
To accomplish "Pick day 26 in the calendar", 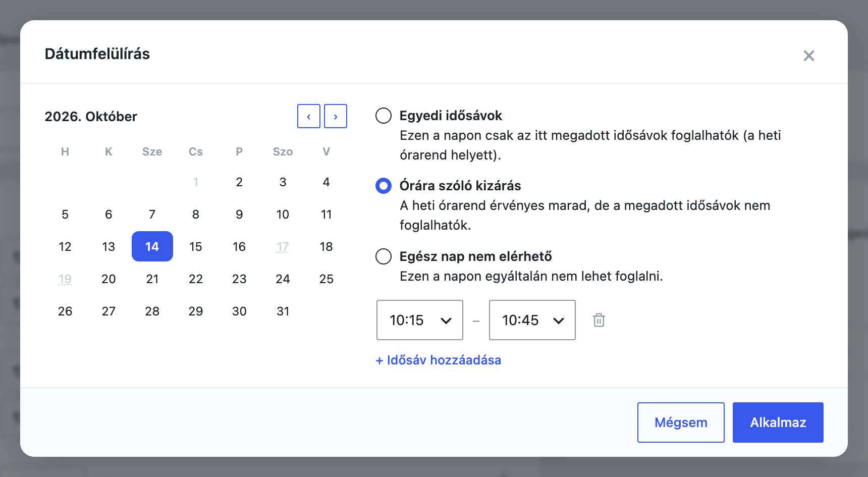I will pos(65,311).
